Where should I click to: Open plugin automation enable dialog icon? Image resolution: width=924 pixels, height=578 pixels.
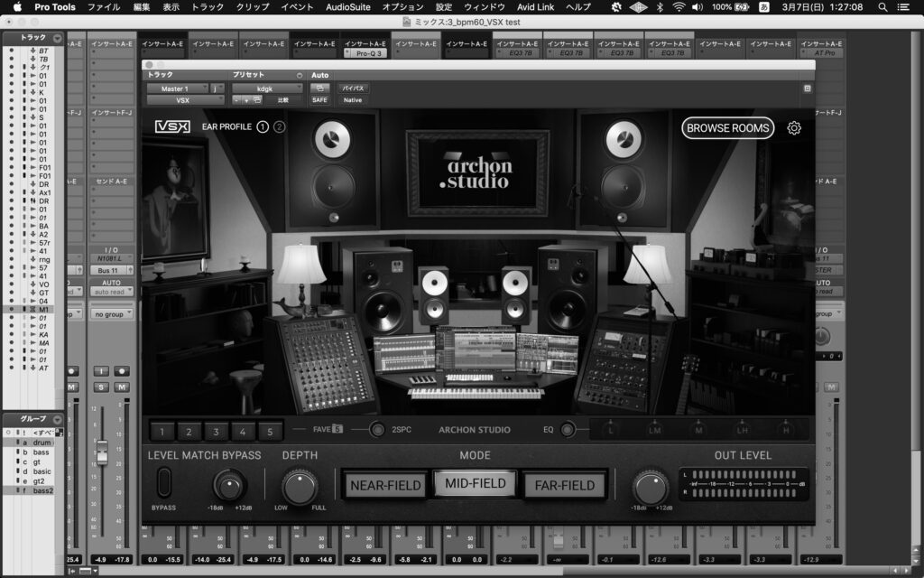319,89
